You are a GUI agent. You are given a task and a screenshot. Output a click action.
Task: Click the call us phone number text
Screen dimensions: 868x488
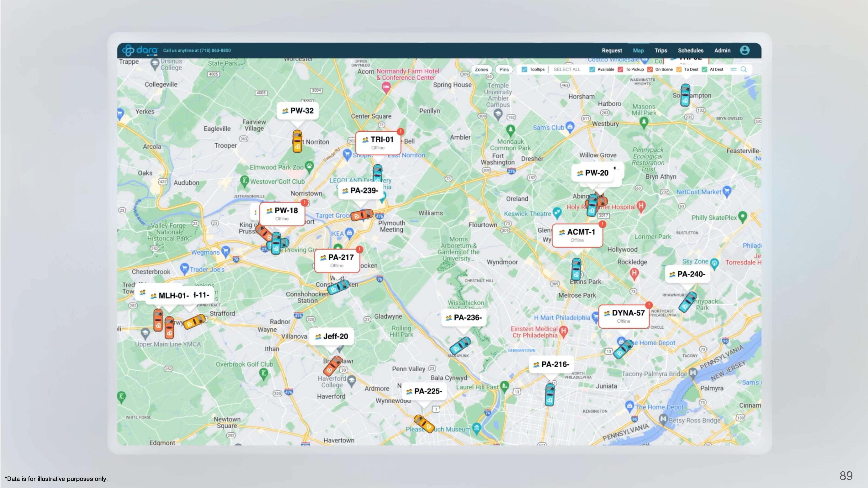click(197, 51)
